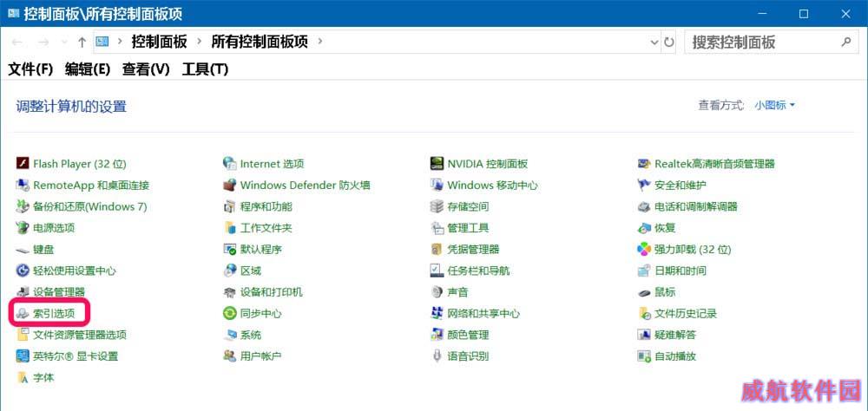Open the 日期和时间 link
The width and height of the screenshot is (868, 411).
[681, 271]
